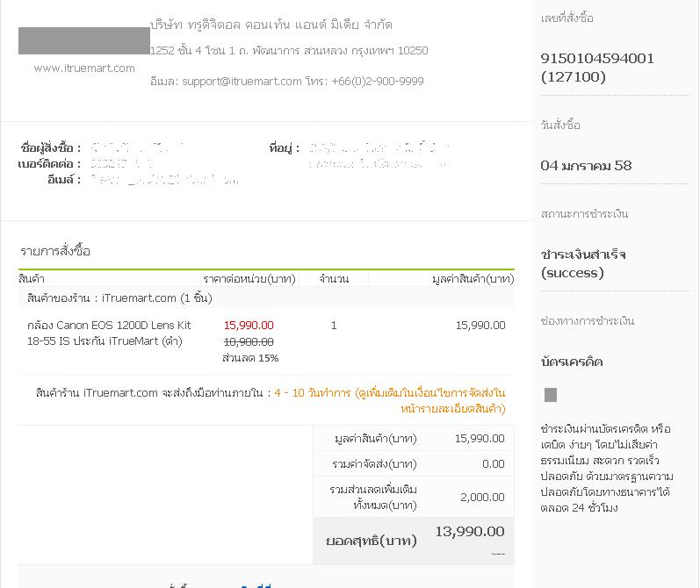Click the credit card payment description paragraph

coord(607,468)
